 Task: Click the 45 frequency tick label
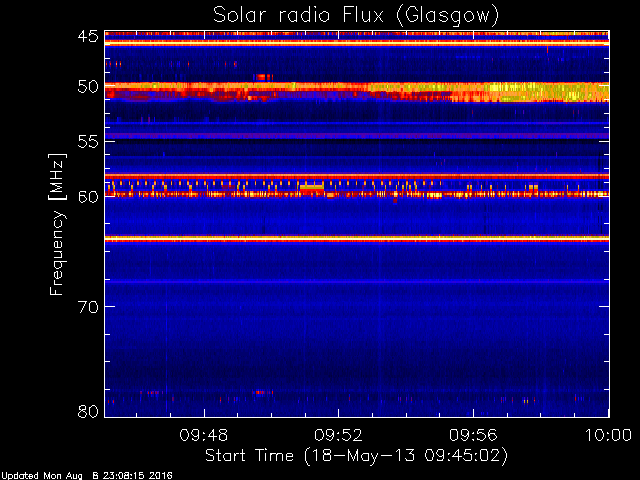88,36
